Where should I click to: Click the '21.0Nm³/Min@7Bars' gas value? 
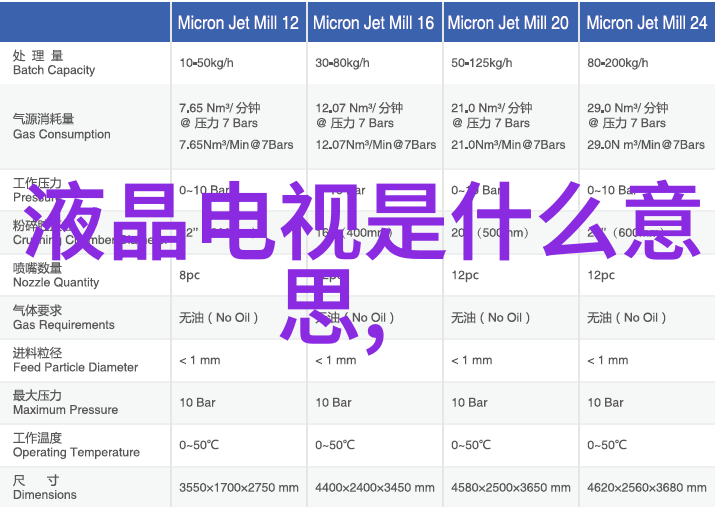point(508,145)
